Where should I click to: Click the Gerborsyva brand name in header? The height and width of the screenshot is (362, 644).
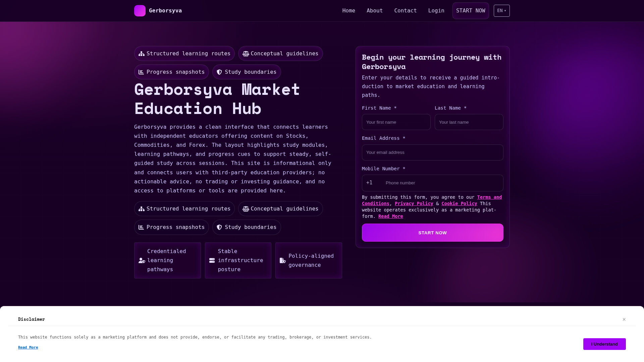pyautogui.click(x=165, y=11)
